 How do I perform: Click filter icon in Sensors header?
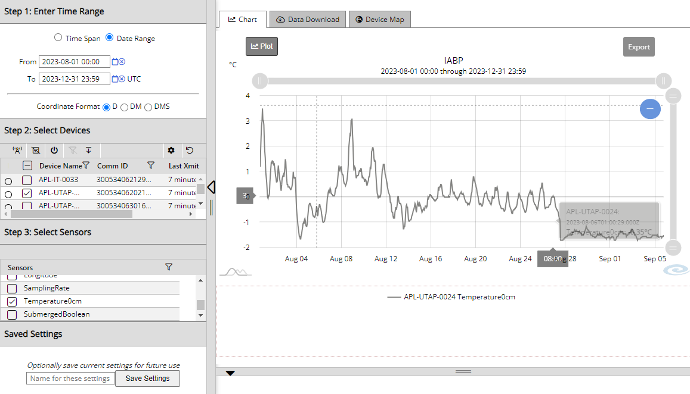[169, 267]
